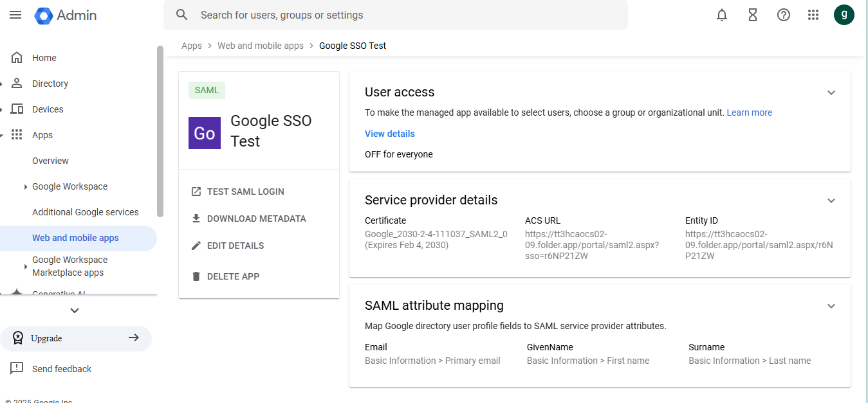Click the Upgrade button
868x403 pixels.
pos(76,338)
